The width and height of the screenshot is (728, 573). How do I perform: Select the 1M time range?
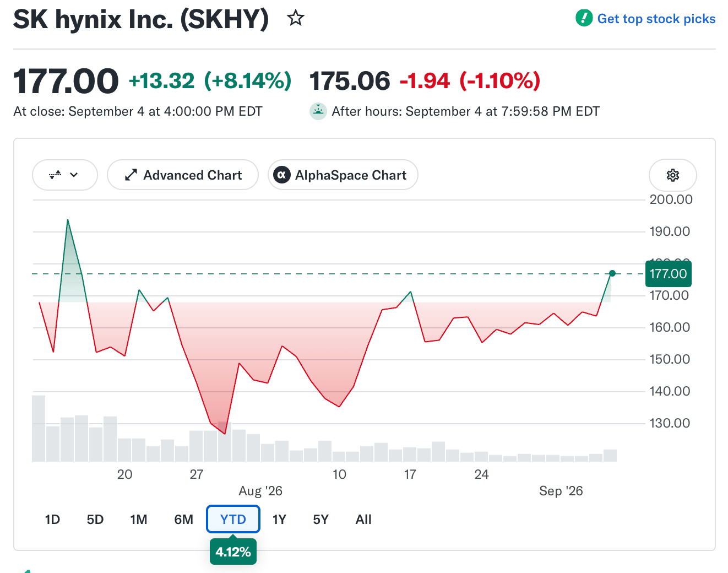pos(139,520)
